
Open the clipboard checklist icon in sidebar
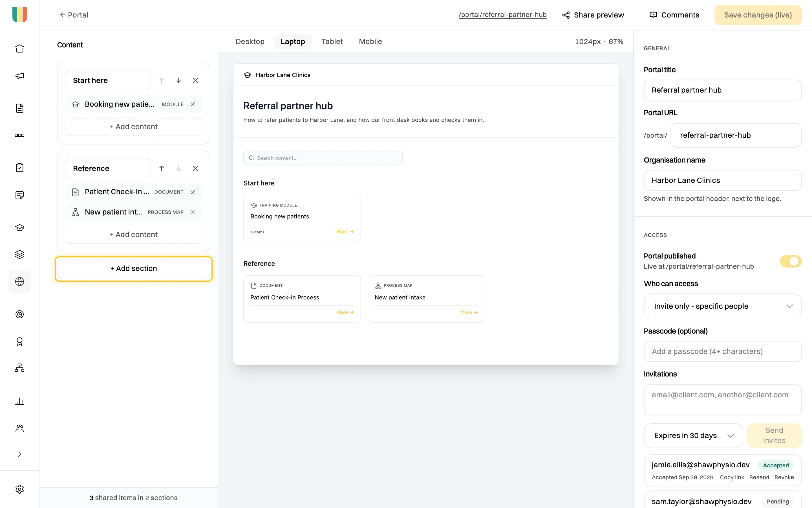pyautogui.click(x=19, y=168)
